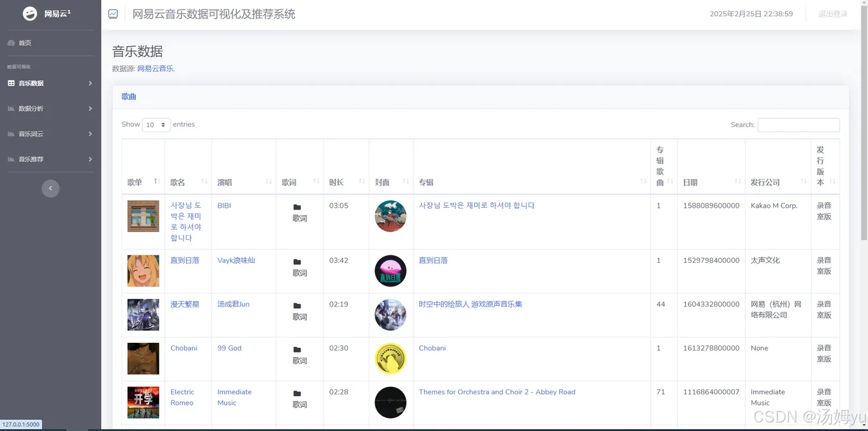
Task: Click the BIBI row playlist thumbnail
Action: [x=143, y=216]
